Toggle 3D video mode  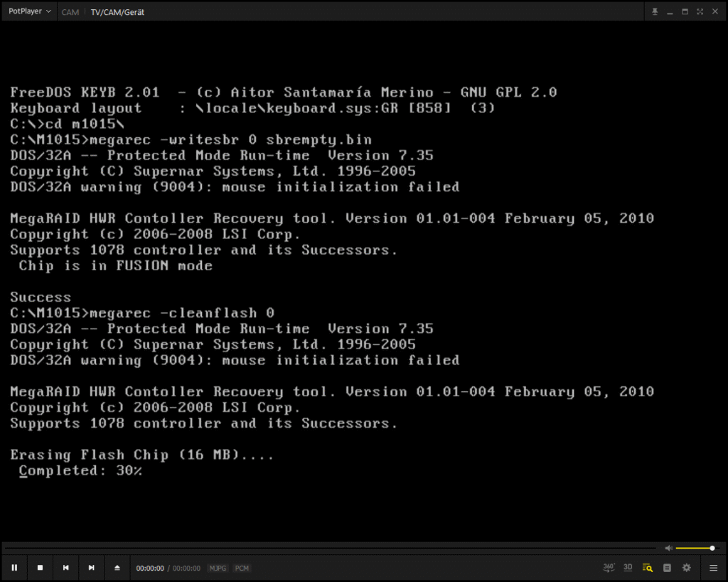click(x=628, y=568)
